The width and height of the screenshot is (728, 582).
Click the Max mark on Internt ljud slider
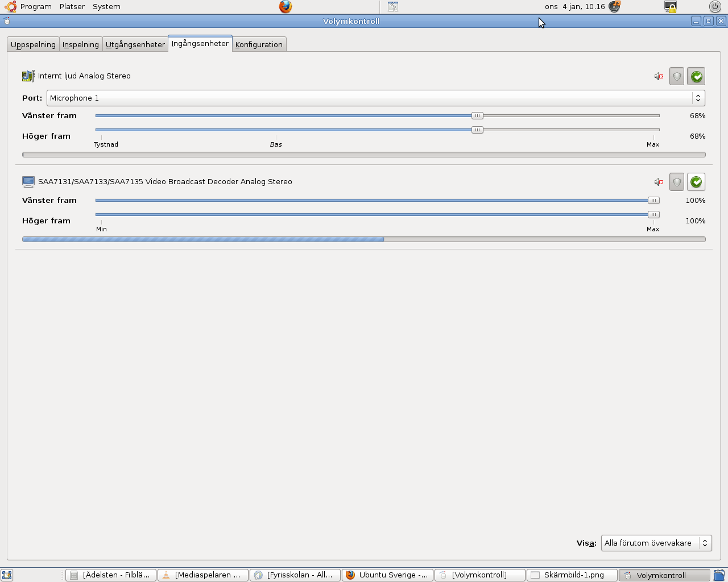click(653, 144)
